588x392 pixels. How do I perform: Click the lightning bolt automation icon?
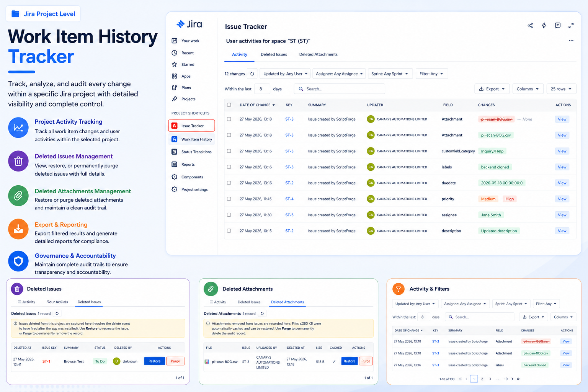544,26
